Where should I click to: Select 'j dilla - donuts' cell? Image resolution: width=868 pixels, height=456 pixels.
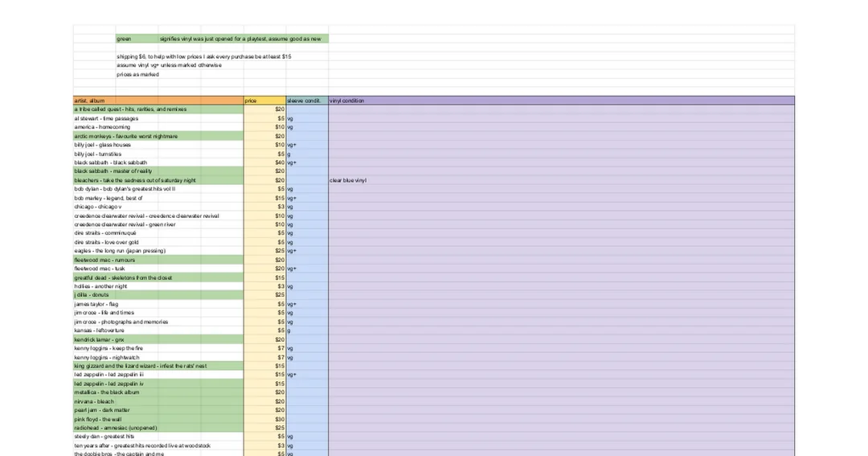pos(158,295)
